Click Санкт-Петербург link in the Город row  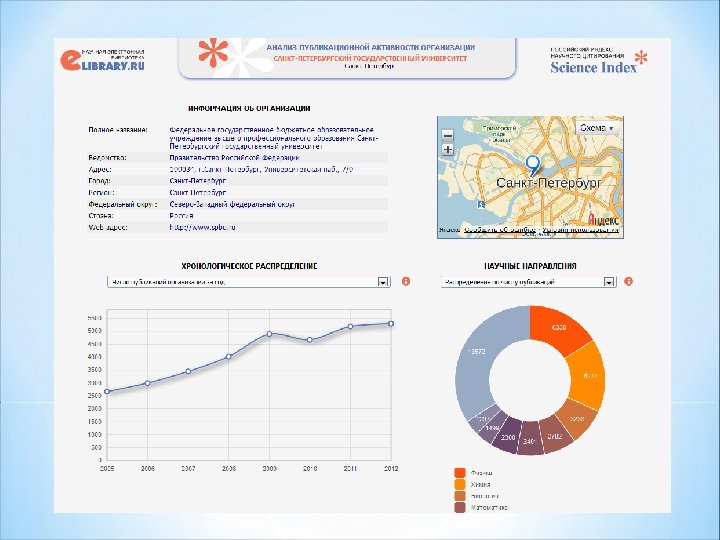(197, 181)
